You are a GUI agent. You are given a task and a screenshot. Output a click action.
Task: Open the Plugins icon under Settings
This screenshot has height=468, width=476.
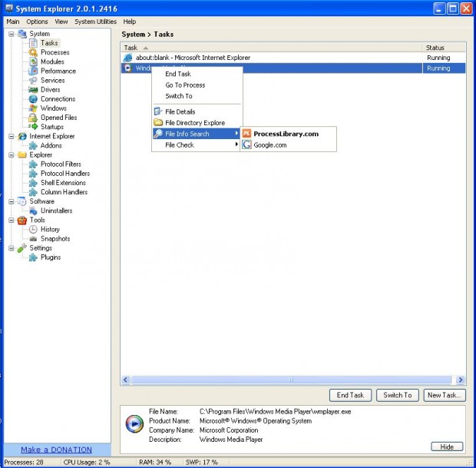(x=33, y=257)
